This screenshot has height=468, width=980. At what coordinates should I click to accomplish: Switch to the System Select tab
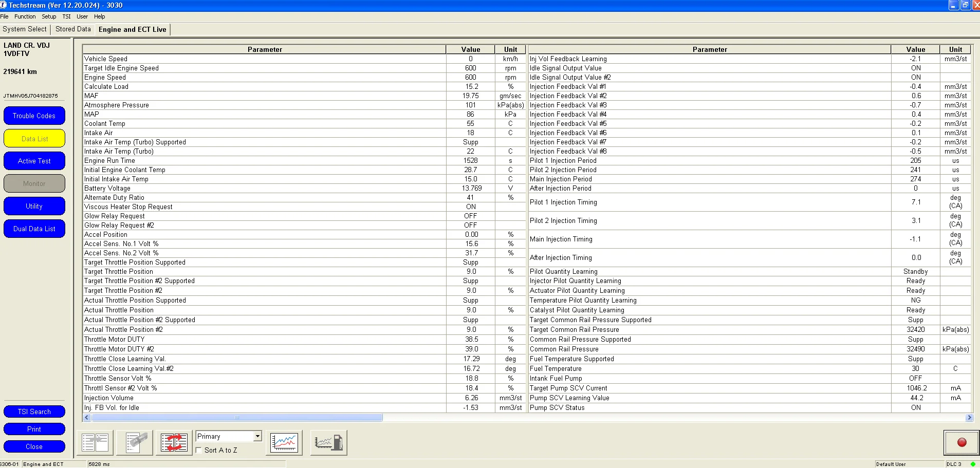click(25, 29)
